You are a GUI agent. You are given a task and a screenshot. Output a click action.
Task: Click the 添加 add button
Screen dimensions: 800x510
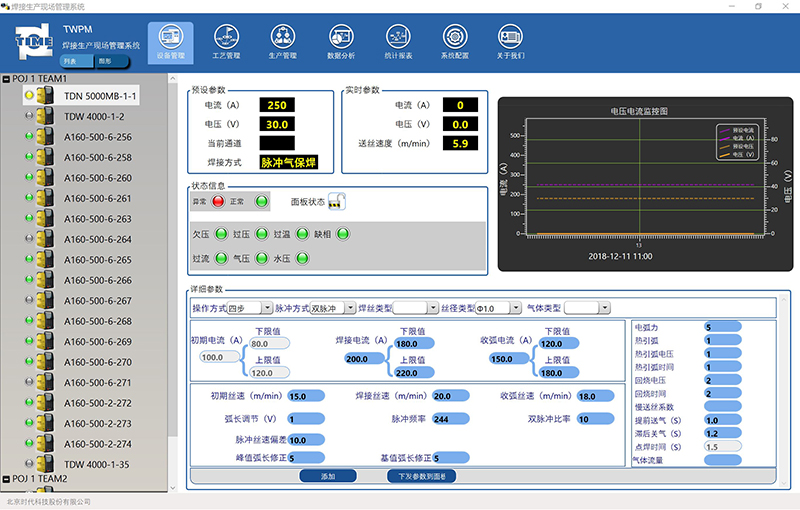(327, 477)
